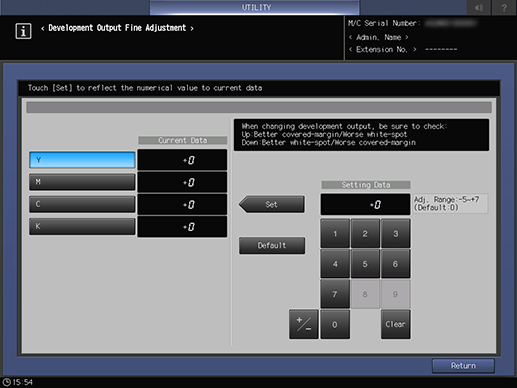Tap the disabled keypad digit 8
517x388 pixels.
pyautogui.click(x=365, y=294)
